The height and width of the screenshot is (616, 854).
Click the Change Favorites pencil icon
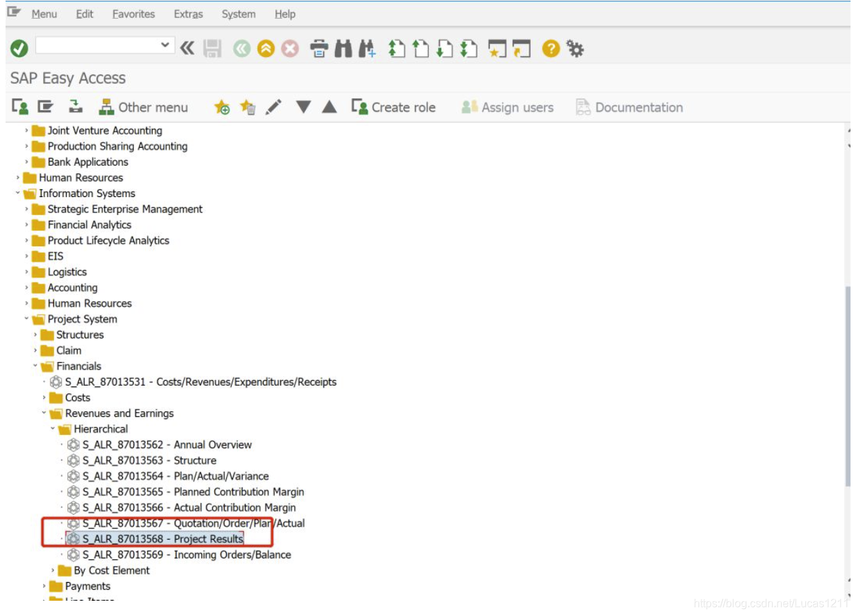click(273, 107)
